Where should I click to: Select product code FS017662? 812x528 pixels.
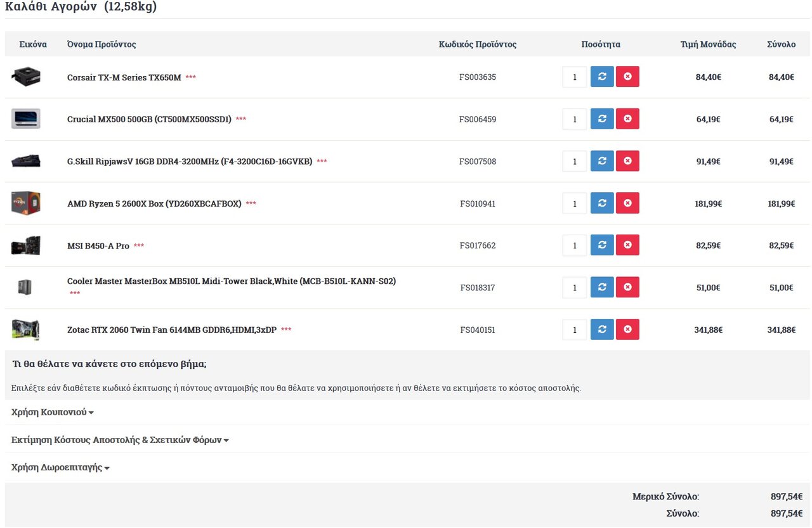478,246
